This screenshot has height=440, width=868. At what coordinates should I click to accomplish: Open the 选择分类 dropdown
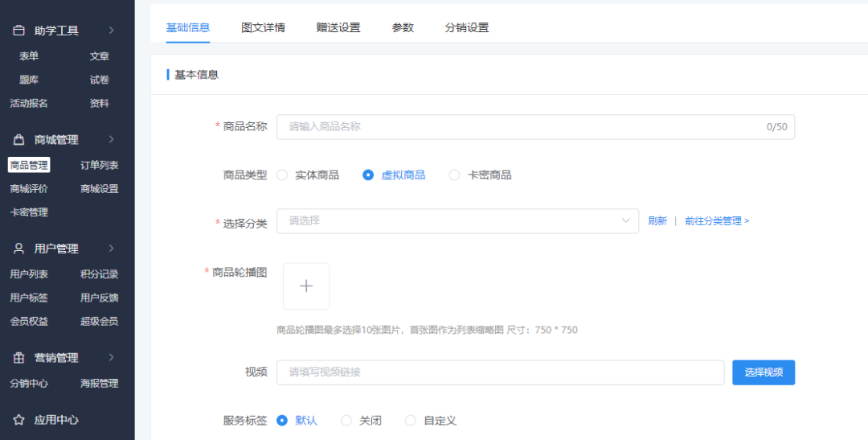(457, 221)
